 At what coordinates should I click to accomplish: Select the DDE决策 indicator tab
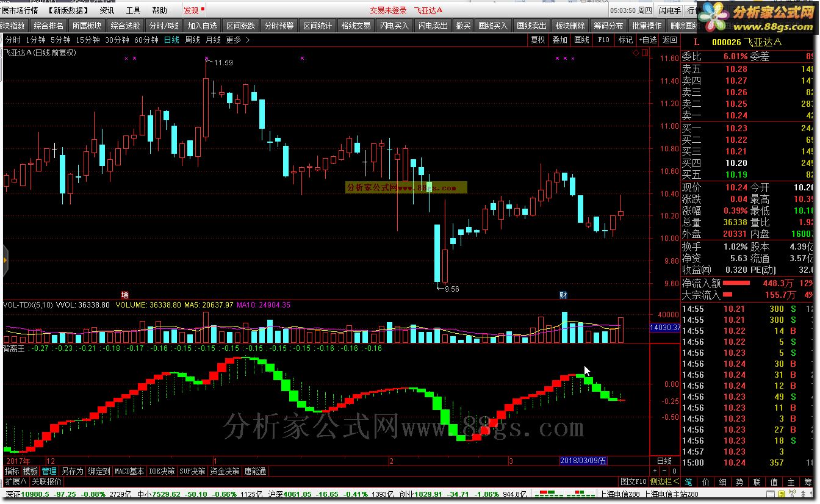pos(162,472)
